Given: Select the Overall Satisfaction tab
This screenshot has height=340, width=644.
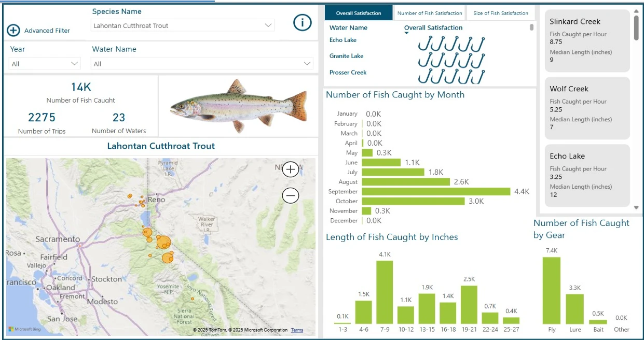Looking at the screenshot, I should tap(358, 13).
